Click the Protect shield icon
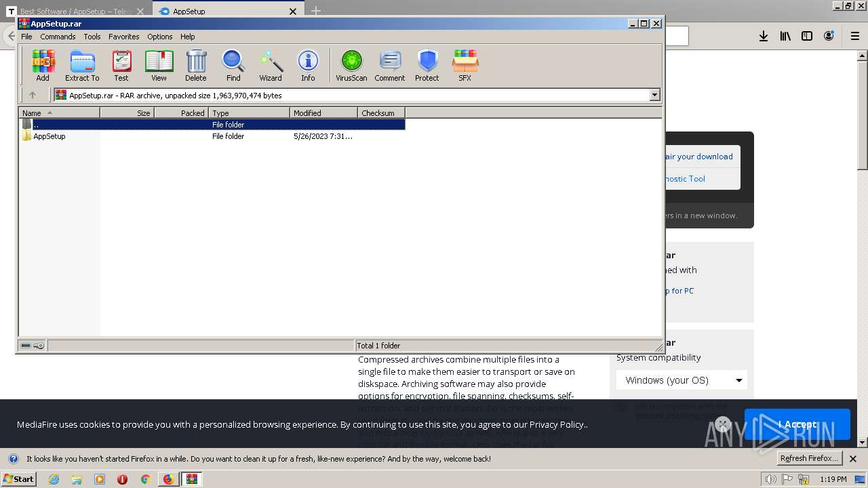 pos(427,66)
